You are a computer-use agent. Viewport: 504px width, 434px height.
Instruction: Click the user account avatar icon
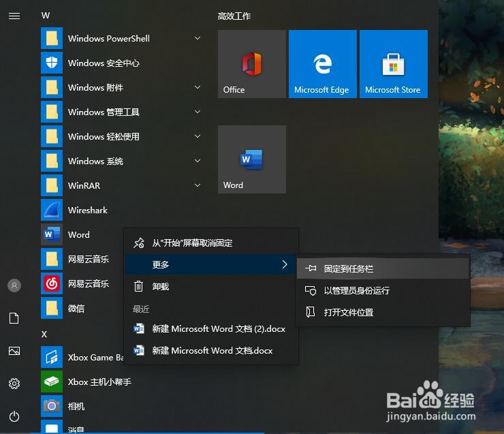coord(14,285)
